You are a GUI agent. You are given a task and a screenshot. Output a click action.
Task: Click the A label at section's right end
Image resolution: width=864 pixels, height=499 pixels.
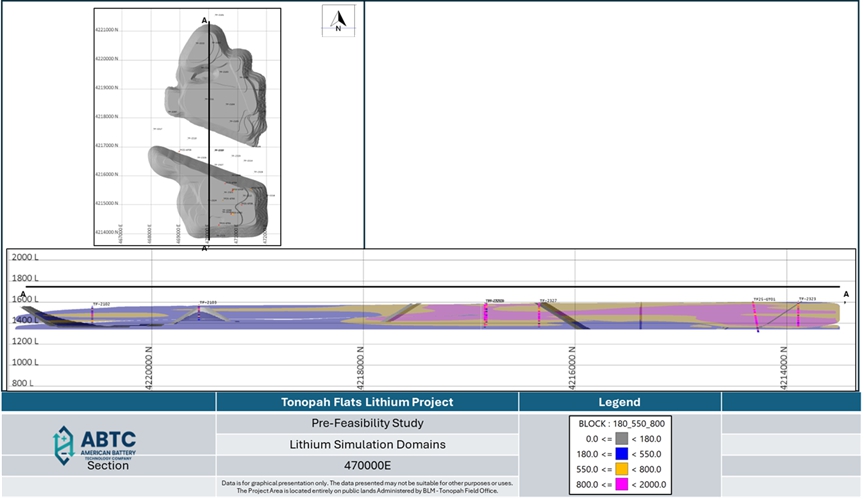point(846,294)
